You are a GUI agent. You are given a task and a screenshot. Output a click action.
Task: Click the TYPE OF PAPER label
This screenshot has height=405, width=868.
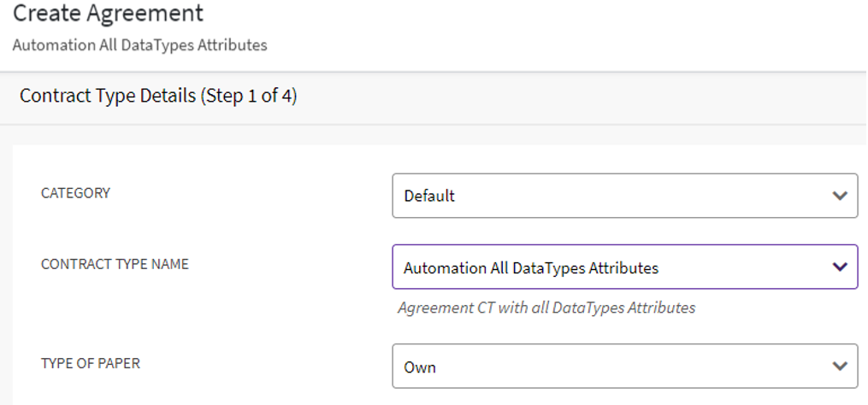coord(91,363)
